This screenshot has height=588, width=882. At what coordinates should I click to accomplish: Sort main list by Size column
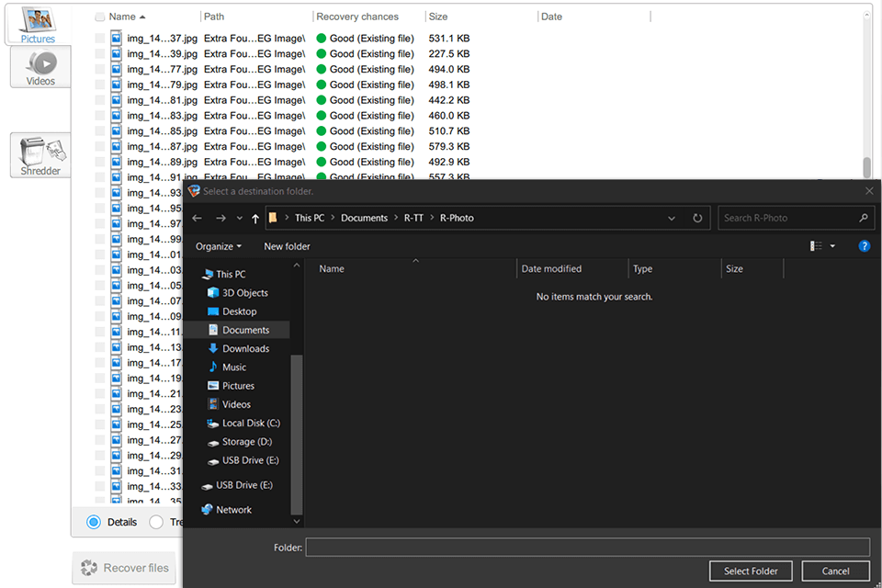(438, 17)
